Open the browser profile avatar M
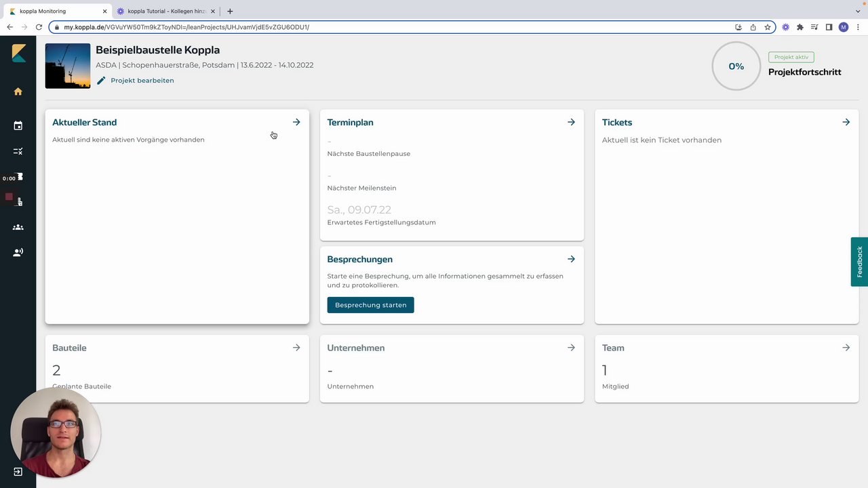This screenshot has width=868, height=488. (x=844, y=27)
